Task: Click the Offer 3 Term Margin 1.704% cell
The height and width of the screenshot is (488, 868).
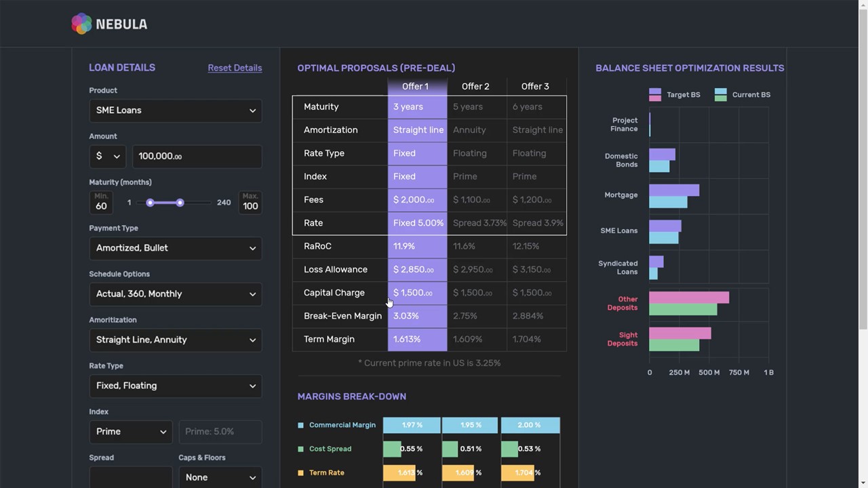Action: coord(536,340)
